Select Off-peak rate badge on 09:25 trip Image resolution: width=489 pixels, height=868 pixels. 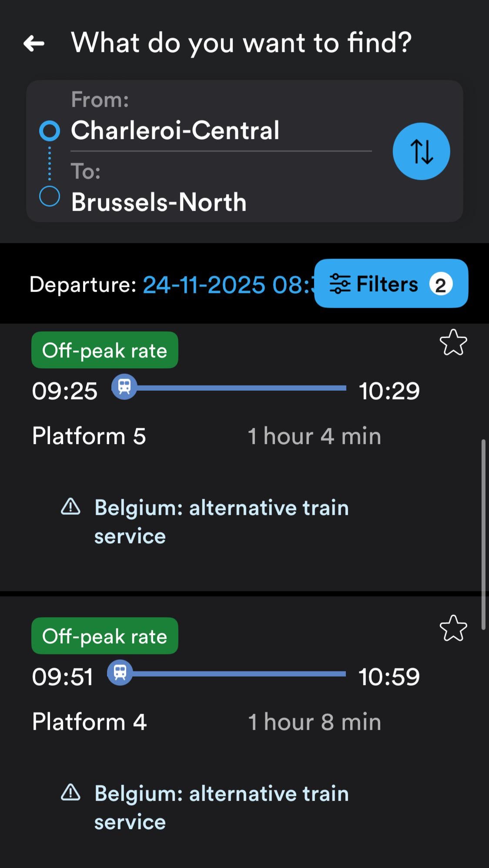104,350
